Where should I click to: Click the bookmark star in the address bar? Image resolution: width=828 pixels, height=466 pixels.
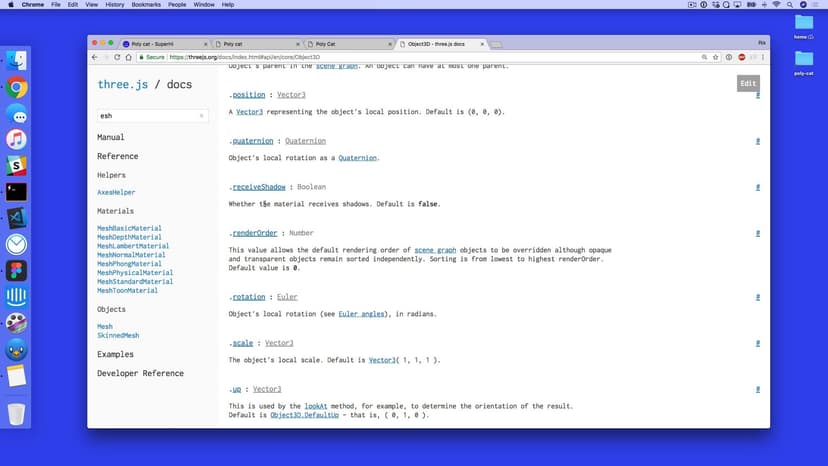715,57
